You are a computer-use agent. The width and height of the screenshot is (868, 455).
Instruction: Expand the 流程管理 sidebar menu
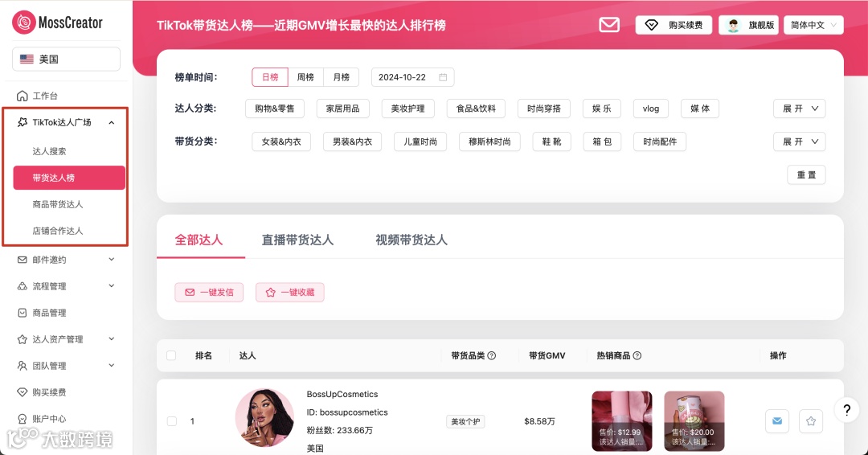tap(67, 286)
